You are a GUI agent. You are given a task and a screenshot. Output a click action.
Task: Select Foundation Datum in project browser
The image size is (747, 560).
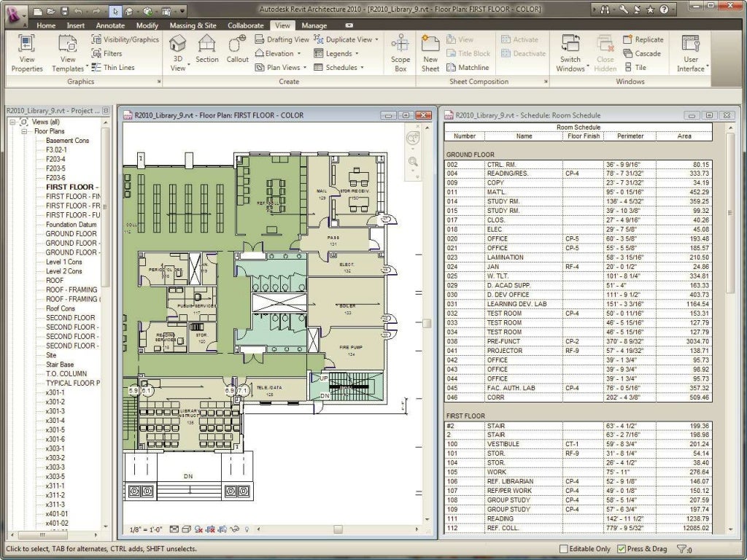pos(71,225)
